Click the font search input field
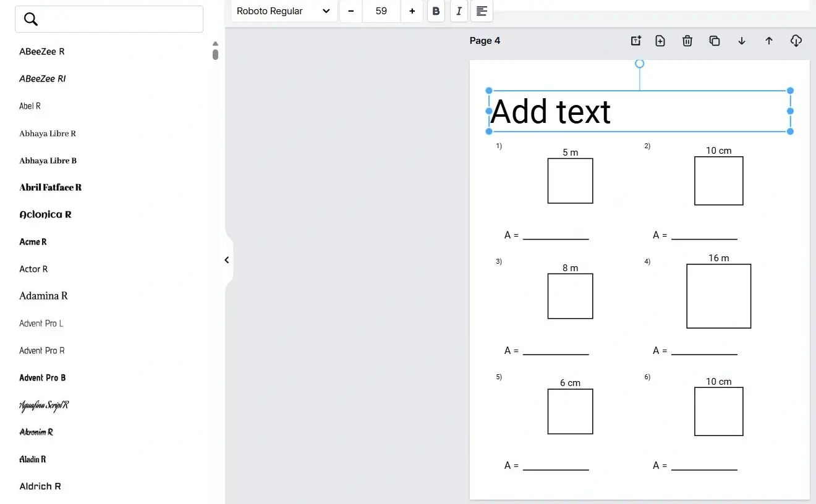This screenshot has width=816, height=504. [109, 19]
